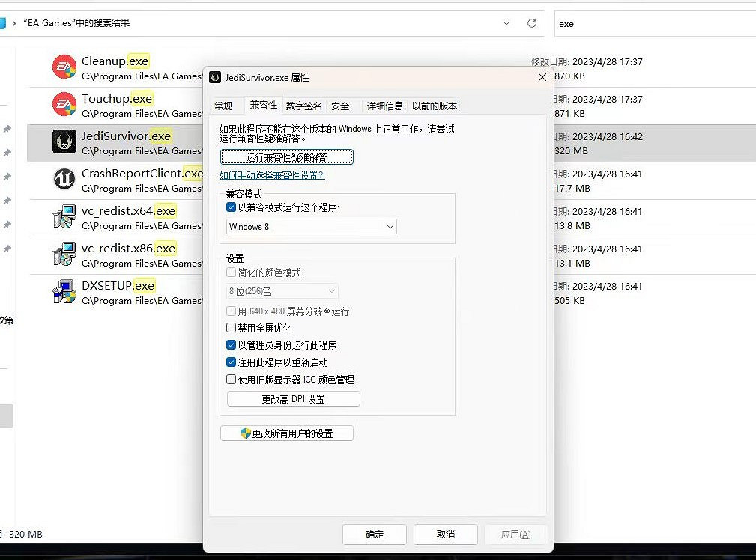This screenshot has height=560, width=756.
Task: Click the 更改高 DPI 设置 button
Action: point(293,399)
